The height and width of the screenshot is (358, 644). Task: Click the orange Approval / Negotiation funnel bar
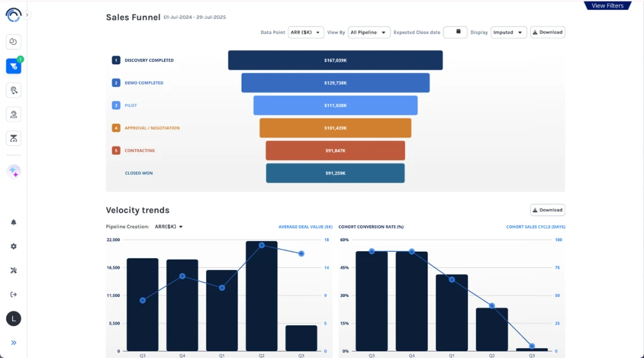[x=335, y=128]
